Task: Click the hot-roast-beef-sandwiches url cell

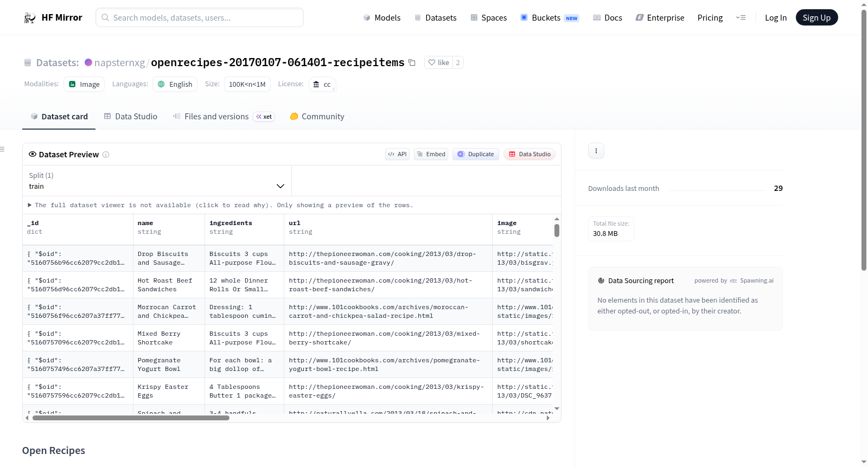Action: 388,285
